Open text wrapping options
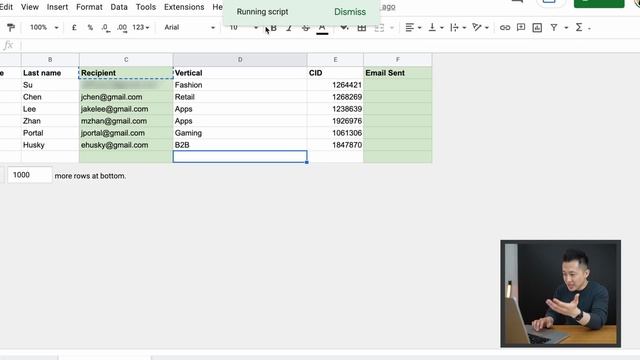This screenshot has width=640, height=360. [x=458, y=27]
